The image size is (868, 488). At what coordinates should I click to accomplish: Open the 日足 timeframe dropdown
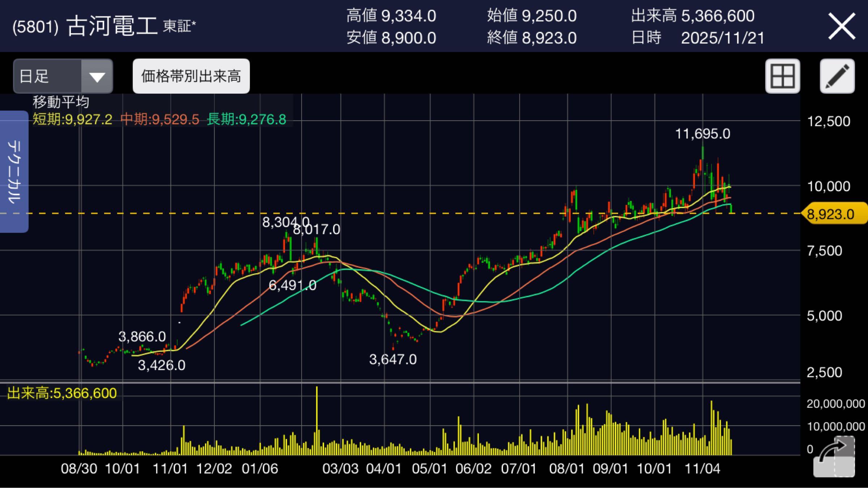click(x=63, y=76)
